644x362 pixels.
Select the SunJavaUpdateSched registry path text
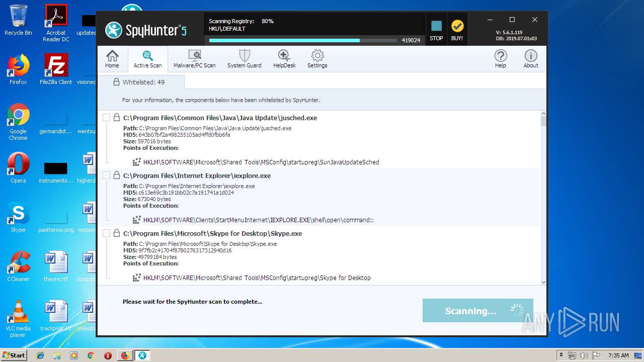point(261,162)
